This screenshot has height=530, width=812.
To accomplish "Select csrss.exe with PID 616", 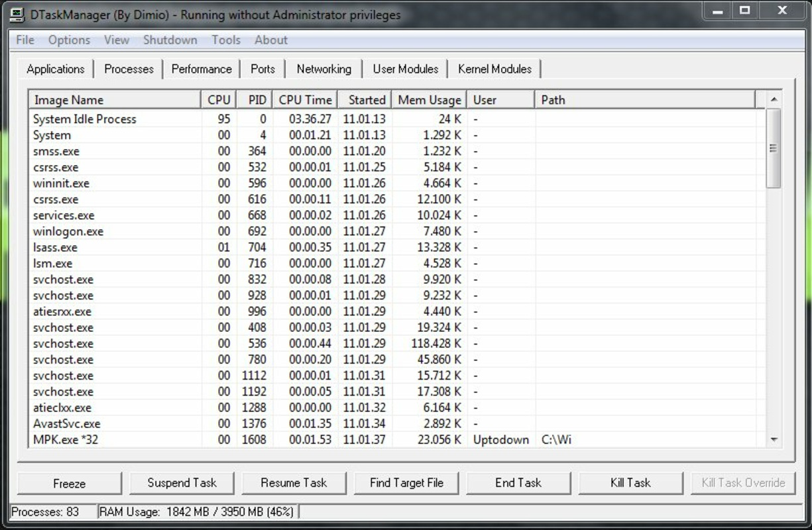I will point(396,199).
